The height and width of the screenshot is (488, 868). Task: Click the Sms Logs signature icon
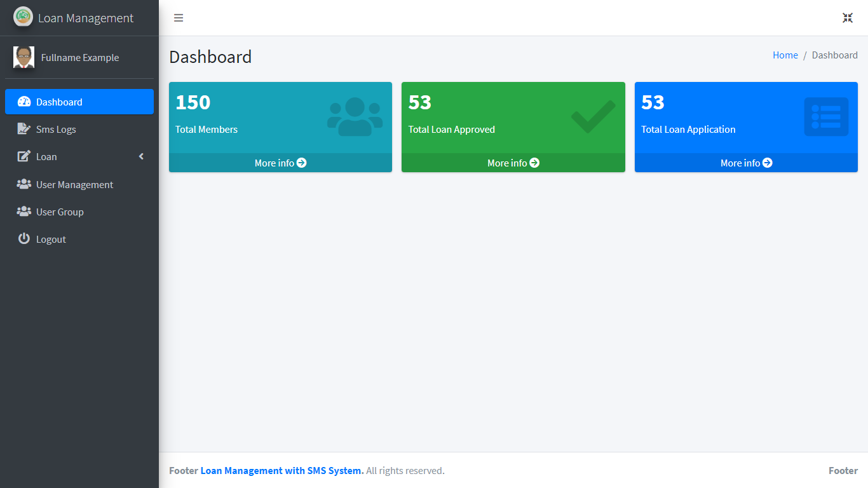pyautogui.click(x=24, y=129)
